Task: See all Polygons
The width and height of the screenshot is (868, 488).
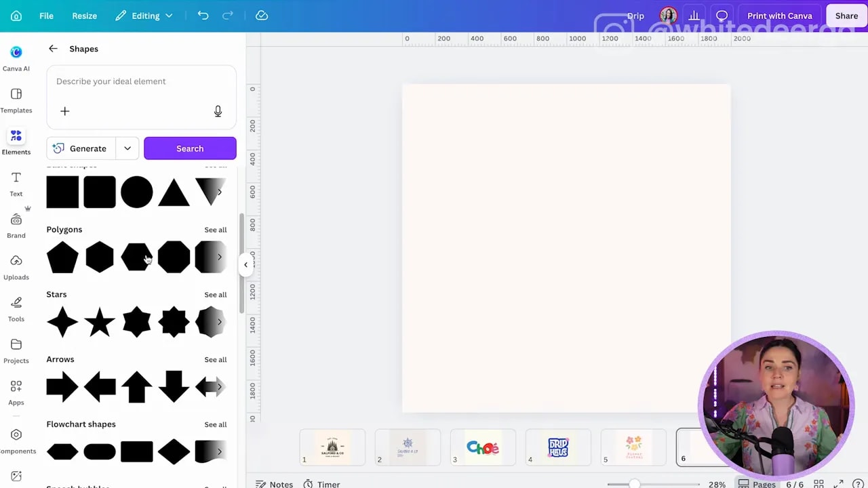Action: tap(216, 230)
